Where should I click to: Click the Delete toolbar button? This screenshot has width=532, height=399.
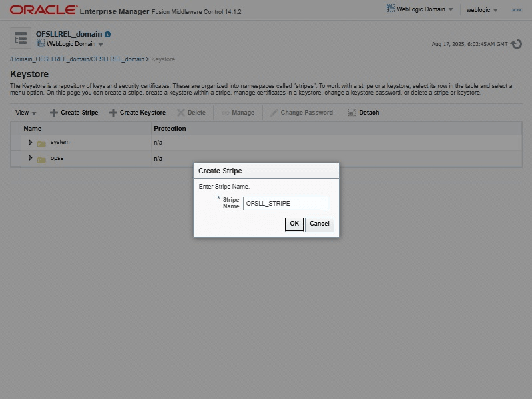pos(191,113)
